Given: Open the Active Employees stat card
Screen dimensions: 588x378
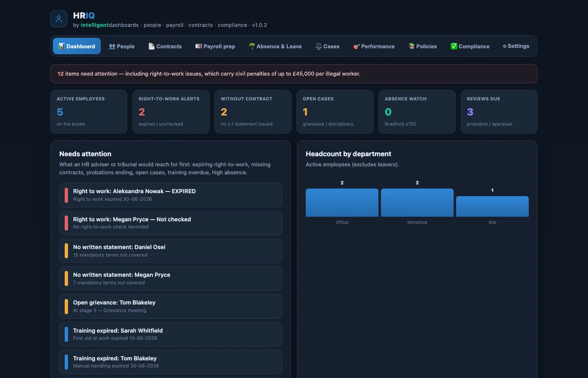Looking at the screenshot, I should (89, 112).
